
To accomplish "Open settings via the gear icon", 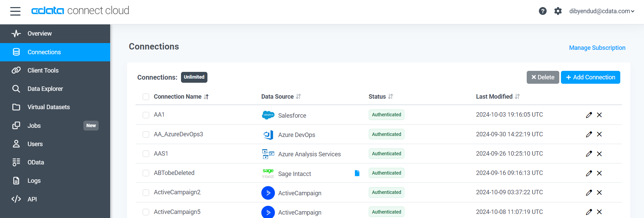I will pos(558,11).
